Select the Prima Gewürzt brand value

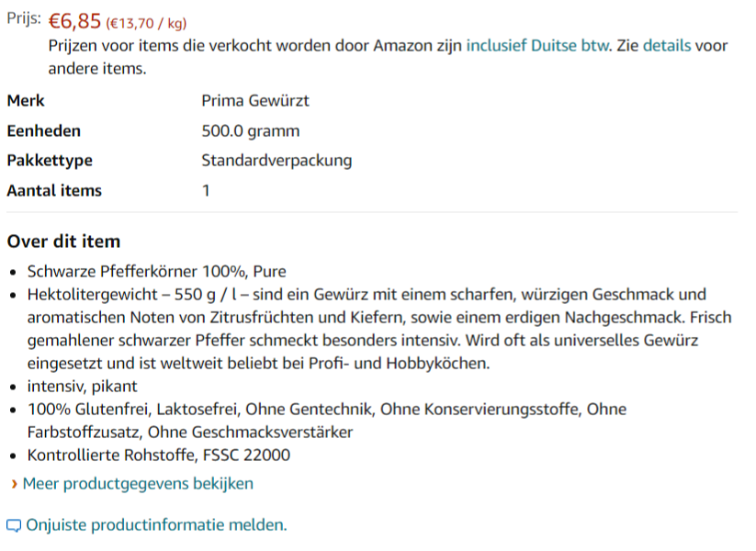255,101
